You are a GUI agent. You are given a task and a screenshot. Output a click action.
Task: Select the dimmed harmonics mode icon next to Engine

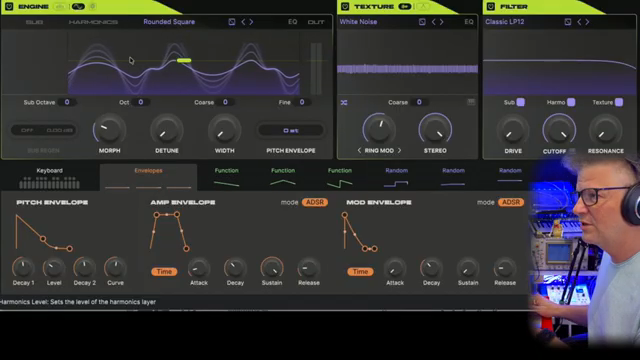(x=60, y=7)
